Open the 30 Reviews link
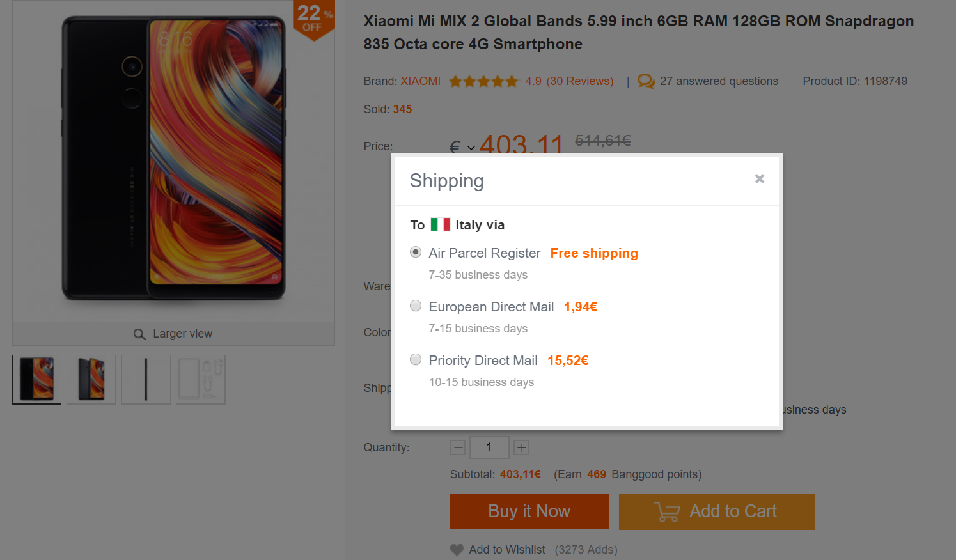 click(579, 81)
